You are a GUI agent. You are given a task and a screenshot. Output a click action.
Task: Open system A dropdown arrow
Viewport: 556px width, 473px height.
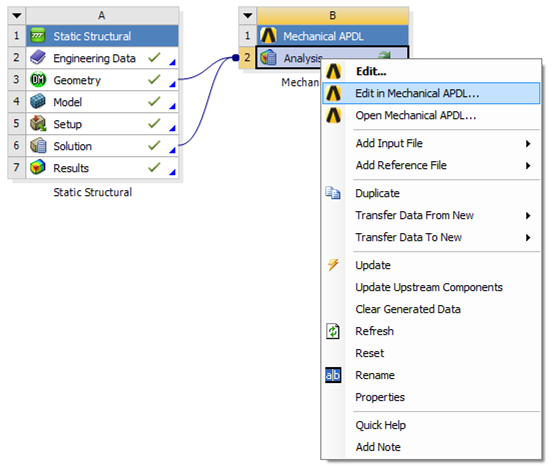pos(17,16)
